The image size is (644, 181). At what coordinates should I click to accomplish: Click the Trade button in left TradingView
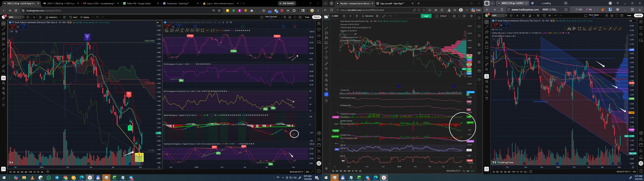307,17
